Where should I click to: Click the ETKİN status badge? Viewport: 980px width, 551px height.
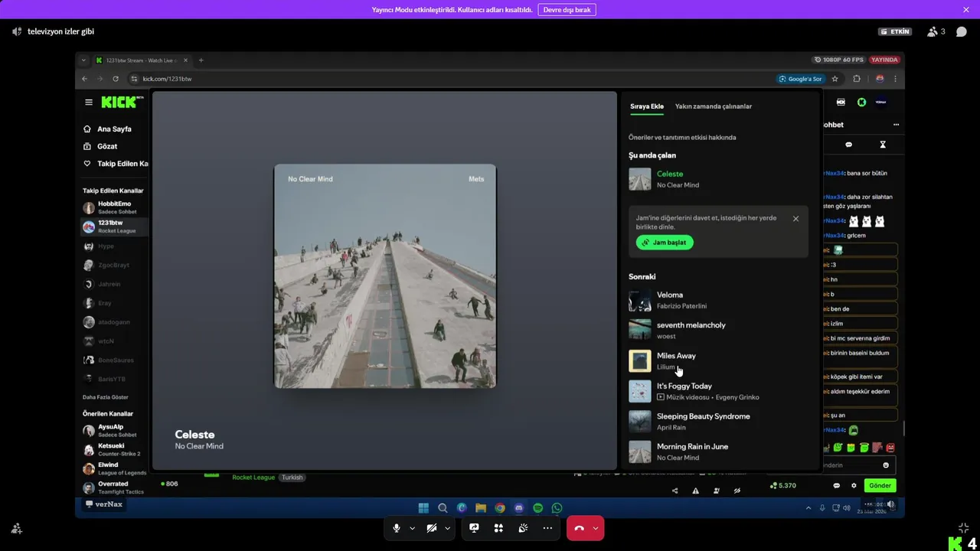[x=895, y=31]
